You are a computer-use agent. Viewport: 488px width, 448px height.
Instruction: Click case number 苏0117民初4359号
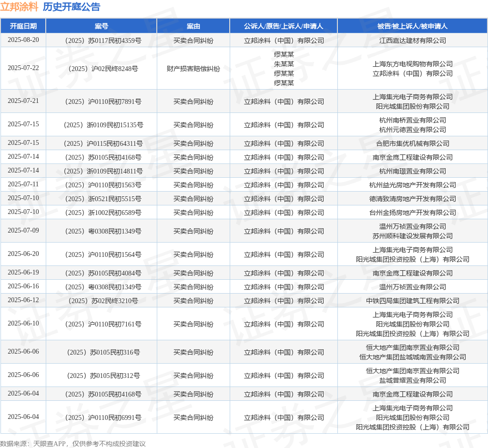pyautogui.click(x=103, y=41)
